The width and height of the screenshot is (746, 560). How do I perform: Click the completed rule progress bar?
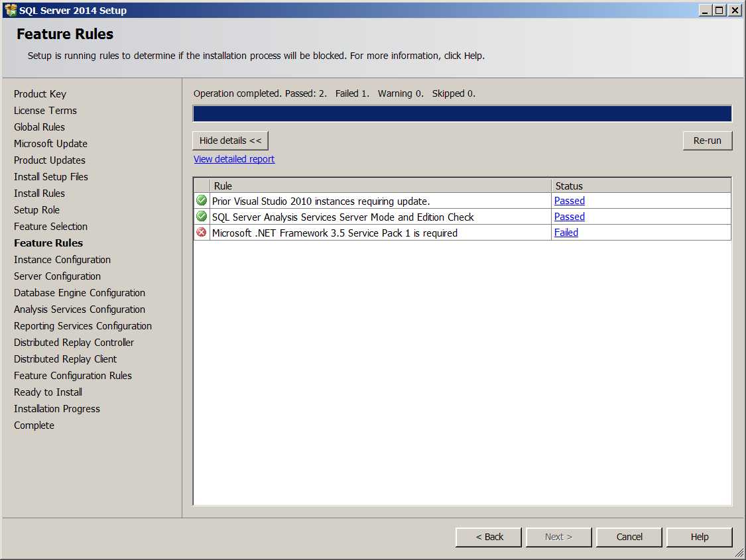click(x=462, y=113)
